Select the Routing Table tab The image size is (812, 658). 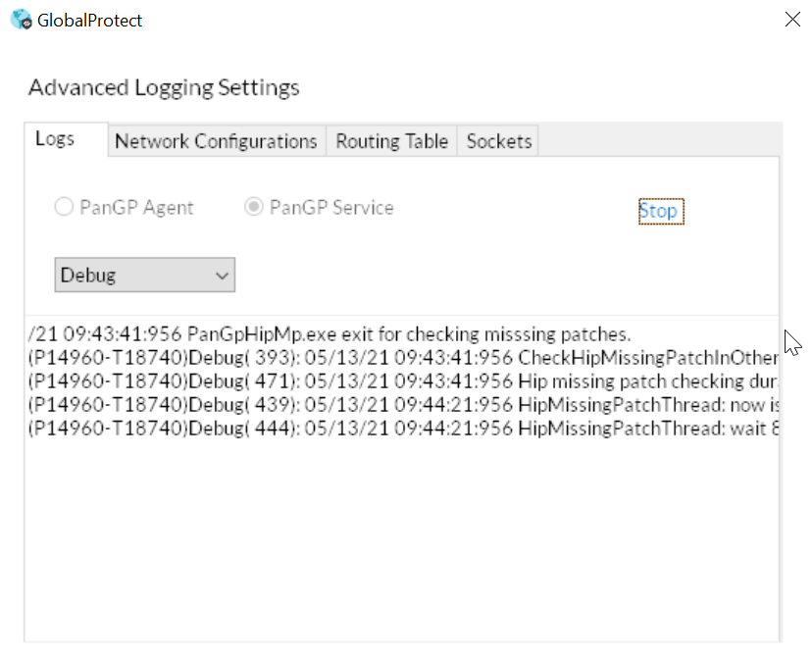tap(391, 141)
